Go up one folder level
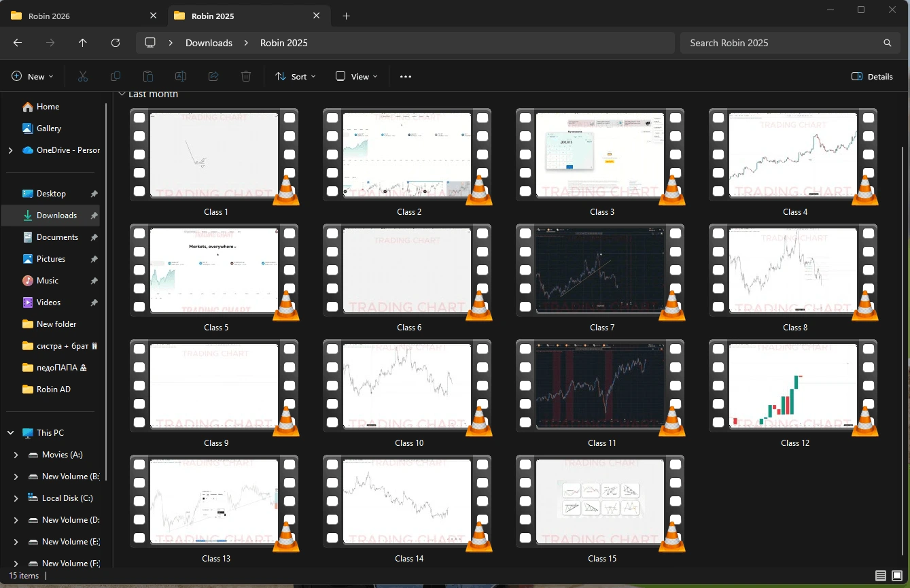Viewport: 910px width, 588px height. (83, 43)
